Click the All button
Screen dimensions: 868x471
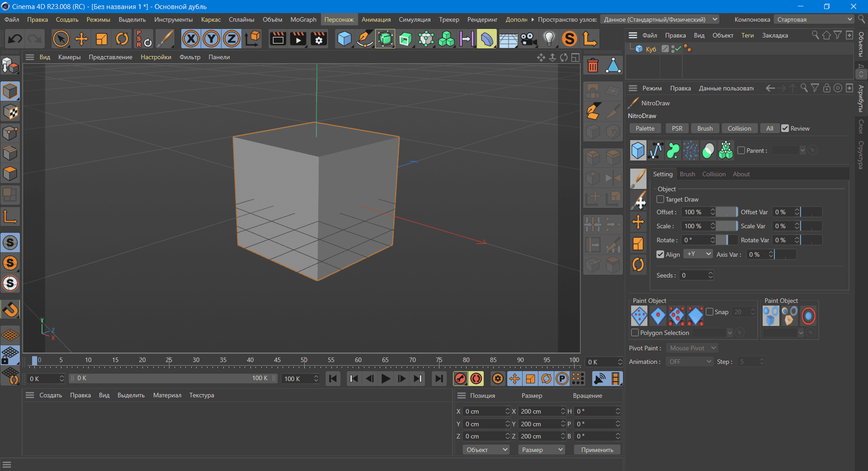769,128
